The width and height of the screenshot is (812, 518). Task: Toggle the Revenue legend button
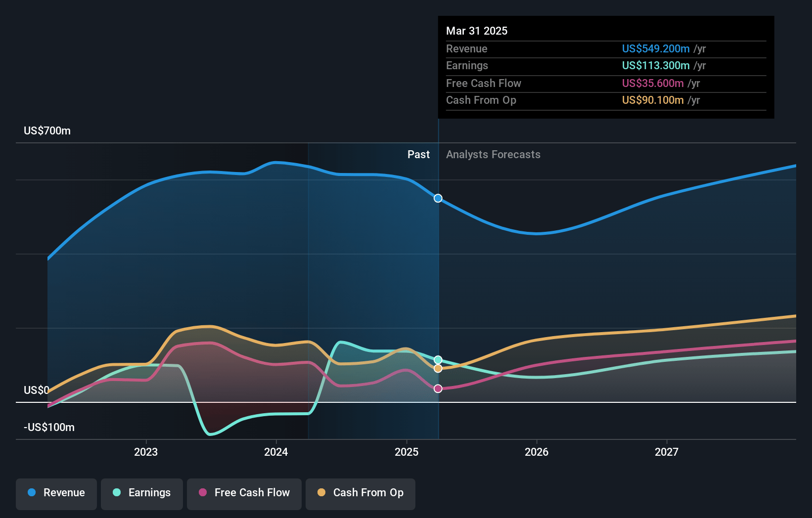coord(56,494)
